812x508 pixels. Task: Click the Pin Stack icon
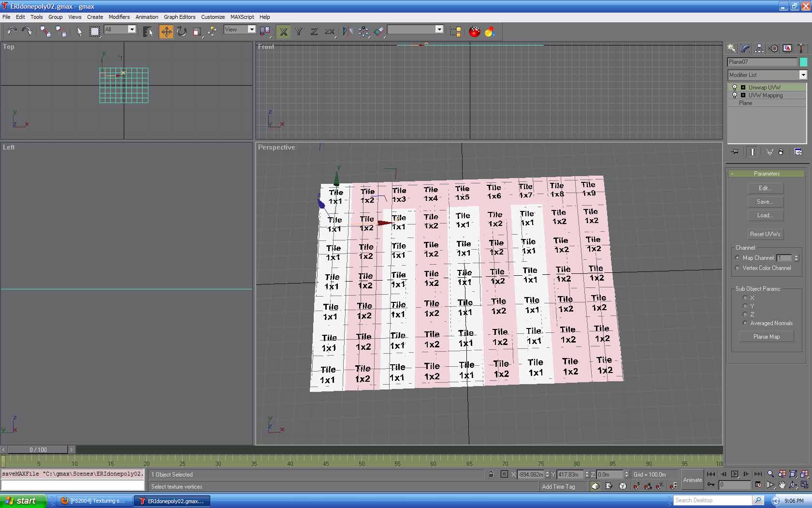[735, 152]
